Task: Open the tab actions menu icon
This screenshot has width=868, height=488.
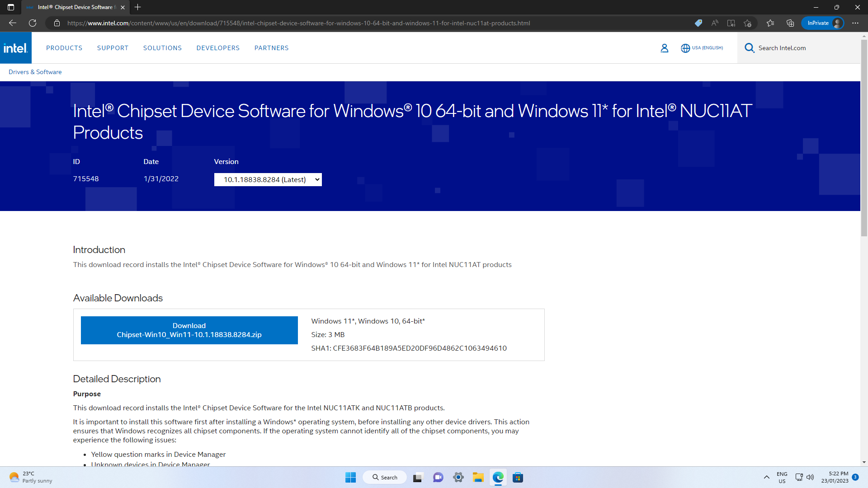Action: tap(11, 7)
